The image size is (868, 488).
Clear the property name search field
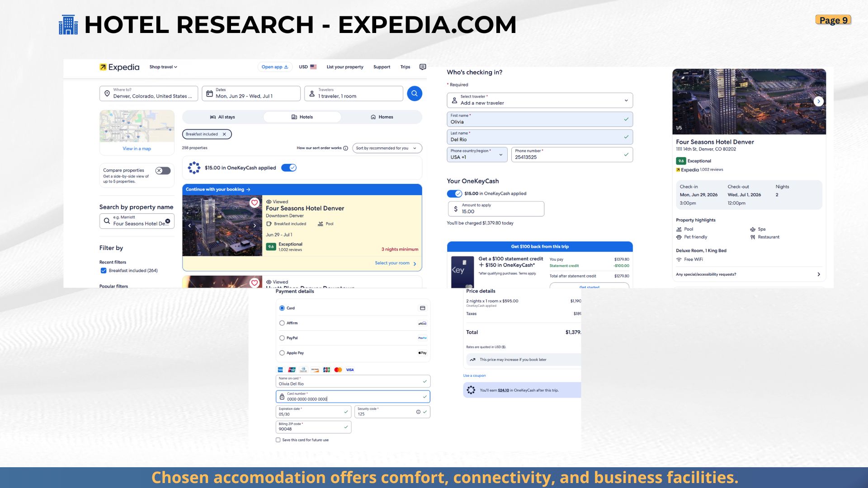pyautogui.click(x=168, y=221)
